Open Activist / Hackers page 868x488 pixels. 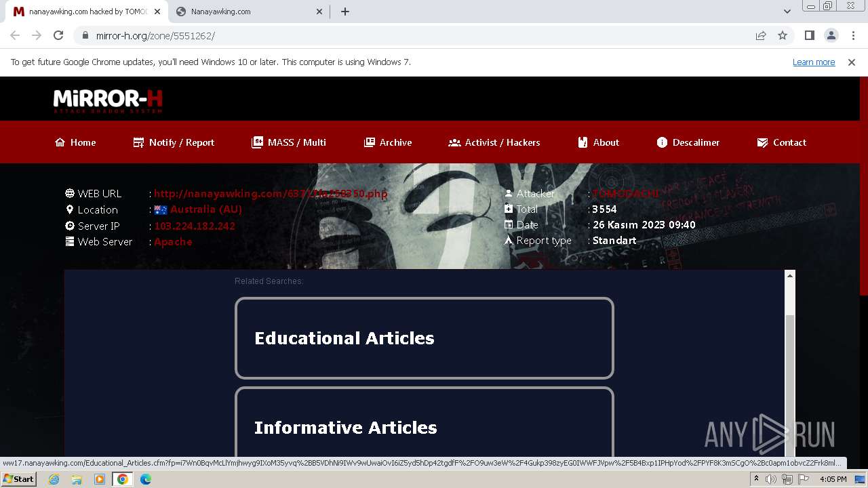pos(494,142)
